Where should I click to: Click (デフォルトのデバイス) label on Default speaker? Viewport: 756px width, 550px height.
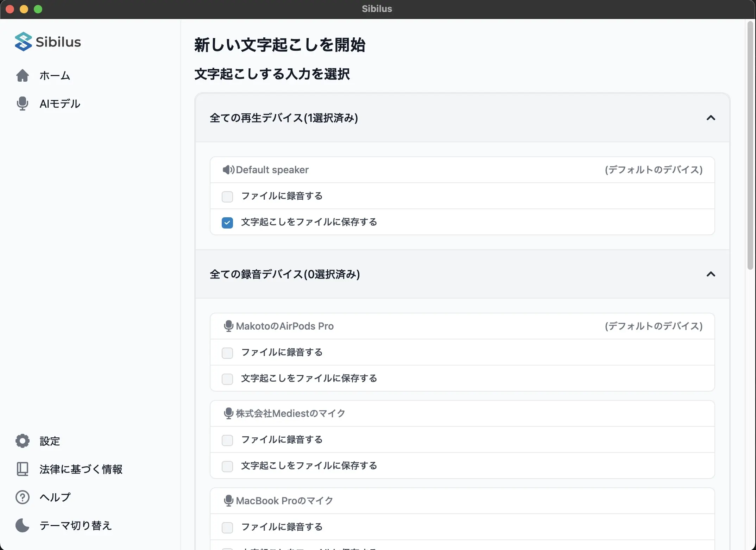(654, 170)
